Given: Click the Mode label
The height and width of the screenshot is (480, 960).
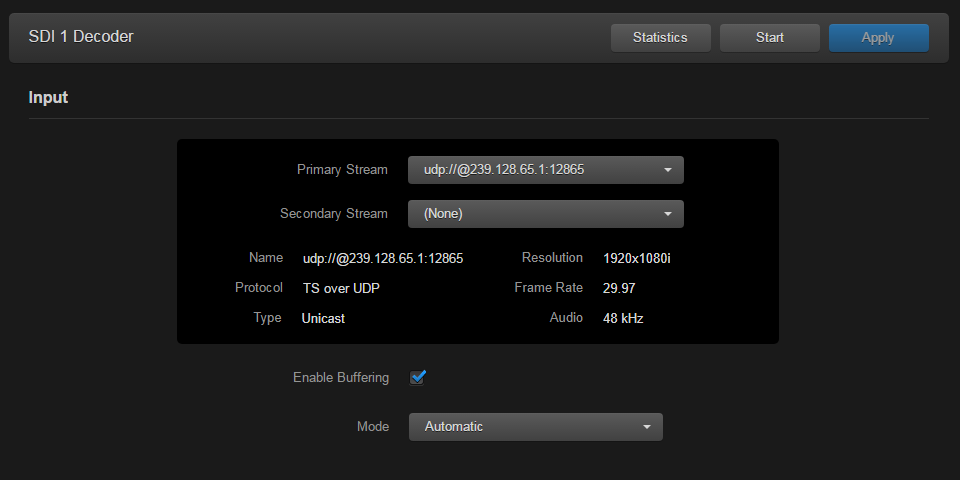Looking at the screenshot, I should tap(372, 427).
